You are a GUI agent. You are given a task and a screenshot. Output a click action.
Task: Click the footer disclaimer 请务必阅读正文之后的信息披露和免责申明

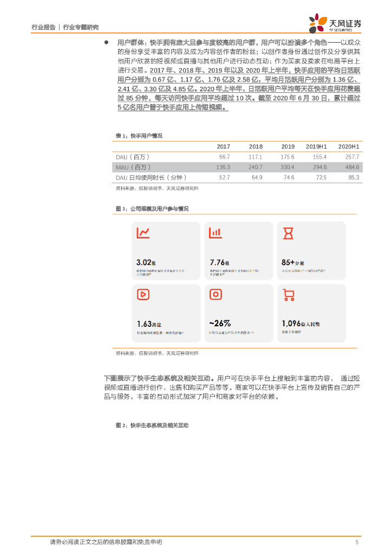point(106,542)
